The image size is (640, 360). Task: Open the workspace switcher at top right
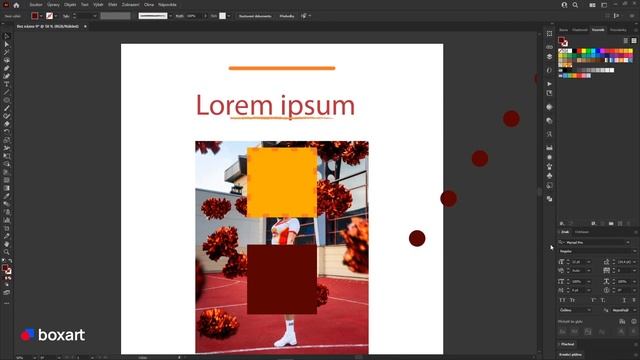[x=604, y=5]
